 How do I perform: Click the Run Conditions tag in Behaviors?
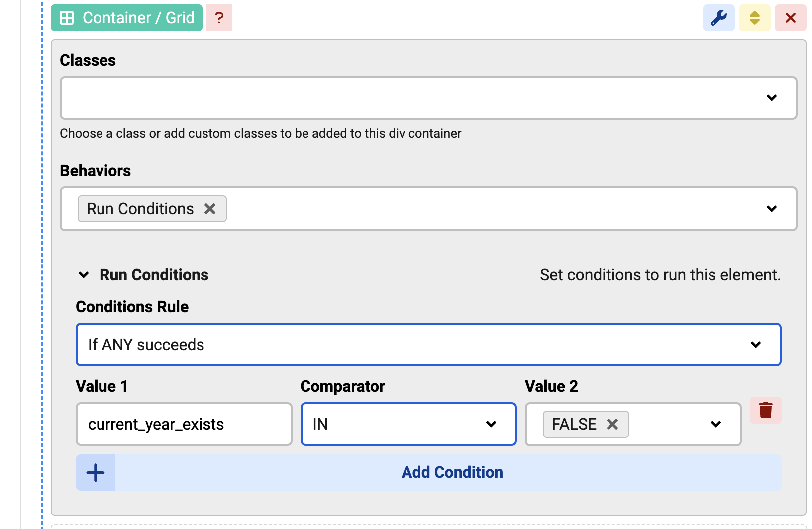click(140, 209)
